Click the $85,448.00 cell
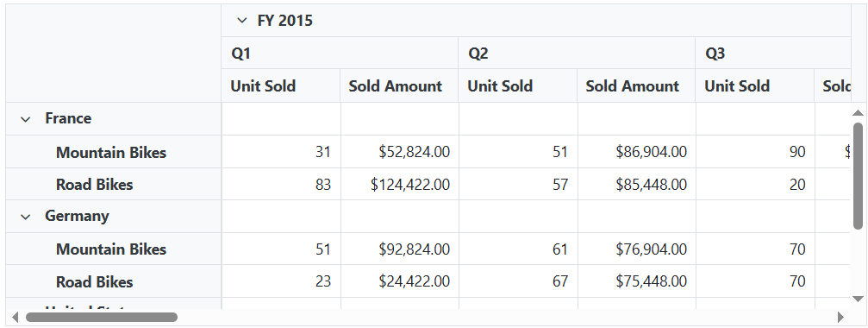The height and width of the screenshot is (328, 868). (637, 184)
